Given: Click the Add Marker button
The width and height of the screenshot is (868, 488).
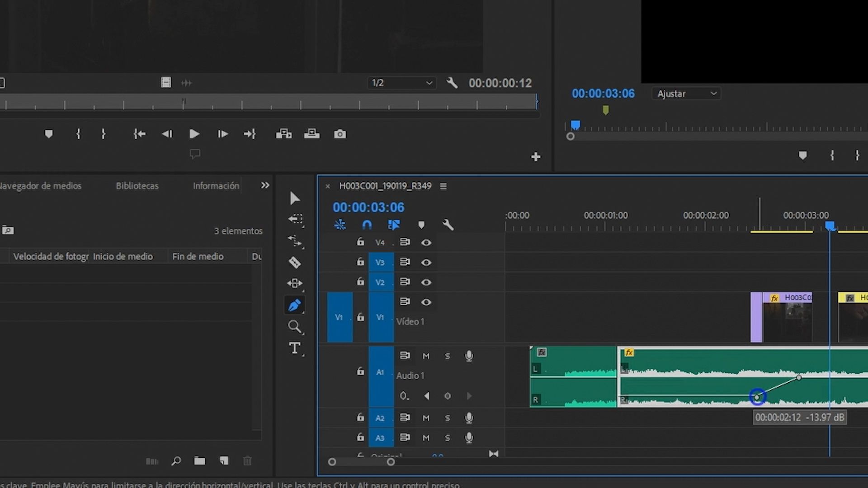Looking at the screenshot, I should click(48, 134).
